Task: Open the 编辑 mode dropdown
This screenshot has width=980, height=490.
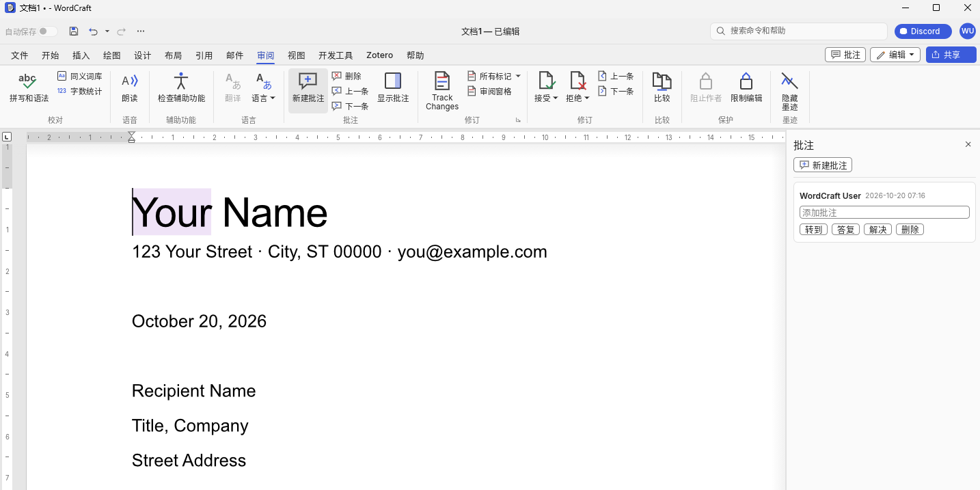Action: click(x=895, y=55)
